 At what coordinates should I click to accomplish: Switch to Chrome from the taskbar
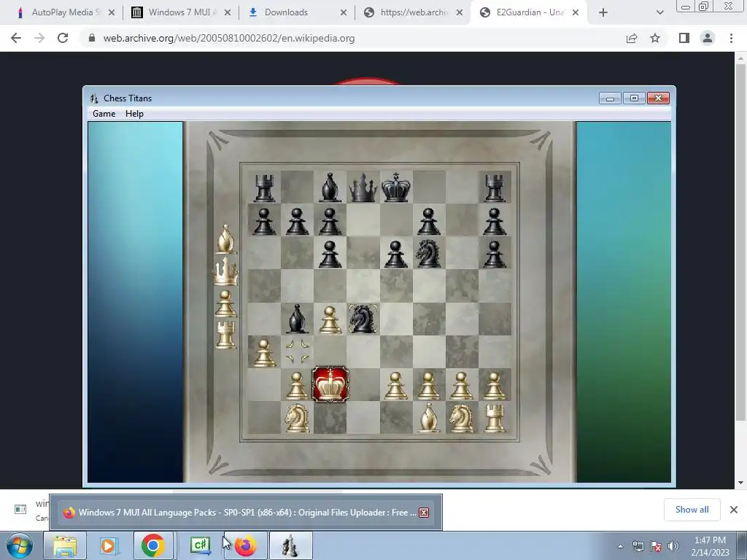click(153, 545)
